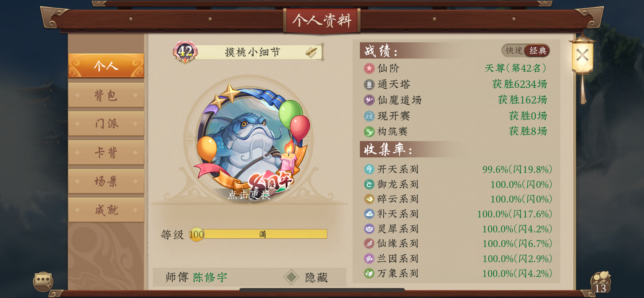The width and height of the screenshot is (644, 298).
Task: Click the 仙魔道场 purple icon
Action: pos(369,100)
